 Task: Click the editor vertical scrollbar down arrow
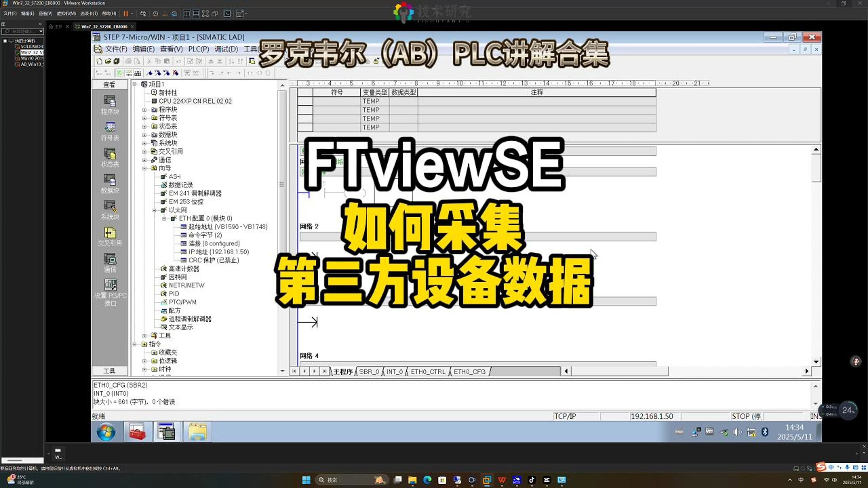coord(817,361)
